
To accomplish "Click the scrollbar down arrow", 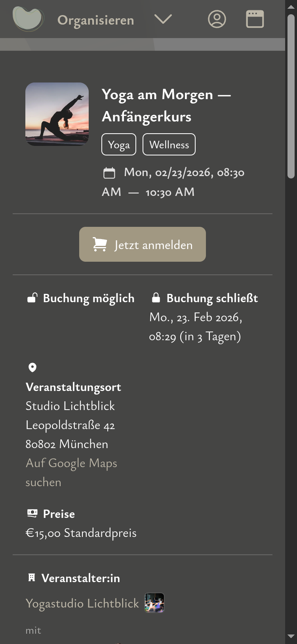I will click(291, 637).
